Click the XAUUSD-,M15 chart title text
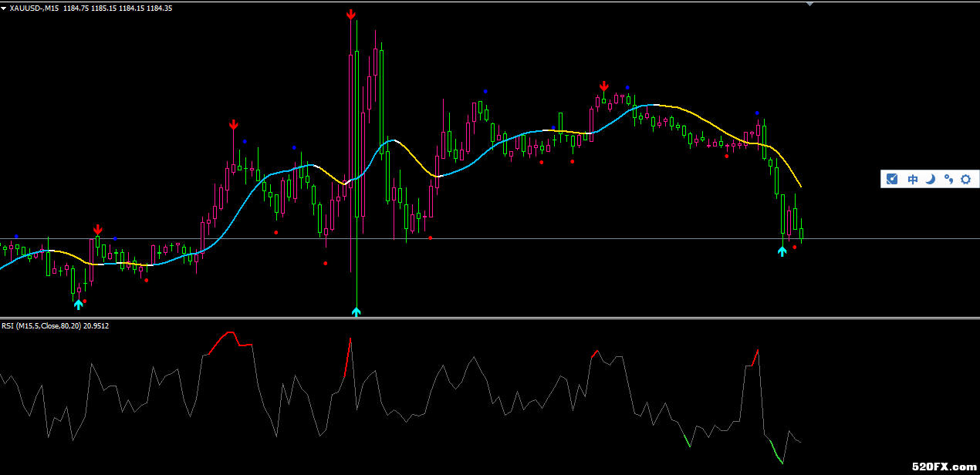This screenshot has height=475, width=980. pos(35,8)
